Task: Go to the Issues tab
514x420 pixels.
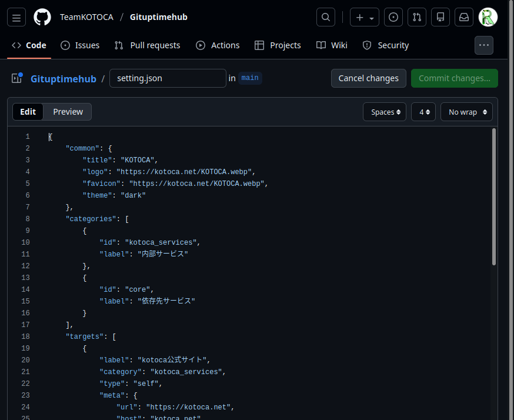Action: [81, 45]
